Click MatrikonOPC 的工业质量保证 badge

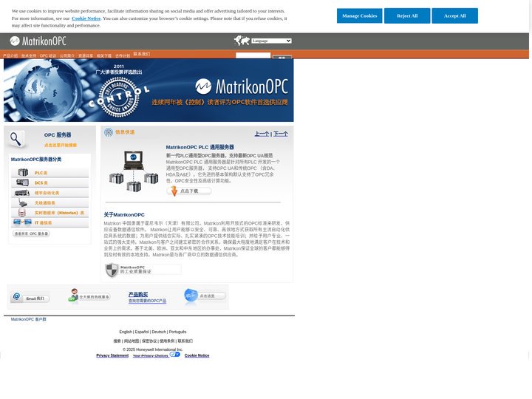click(x=143, y=270)
